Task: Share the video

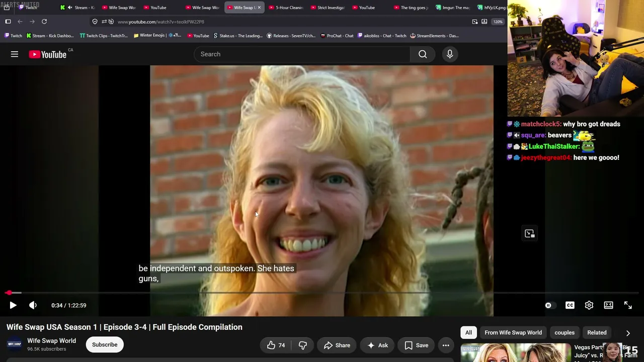Action: pos(337,345)
